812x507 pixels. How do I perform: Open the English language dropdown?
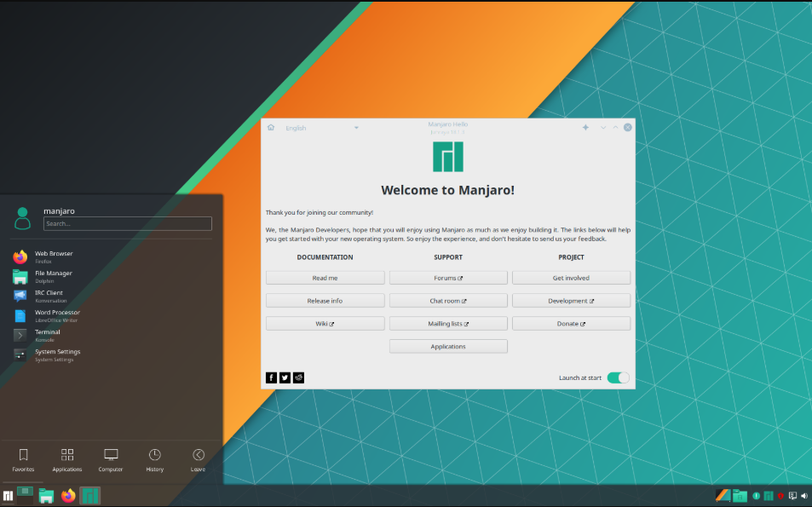click(x=321, y=128)
